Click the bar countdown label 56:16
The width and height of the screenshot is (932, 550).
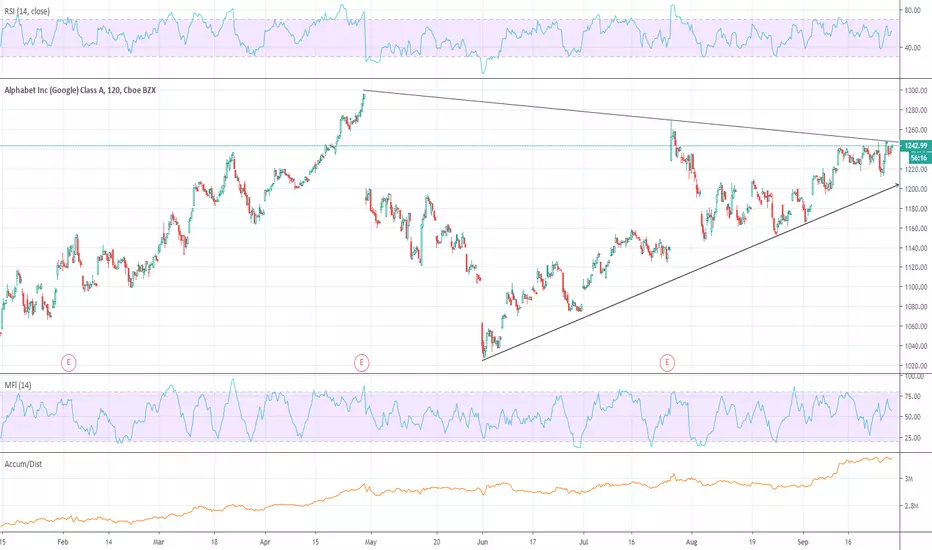[919, 158]
